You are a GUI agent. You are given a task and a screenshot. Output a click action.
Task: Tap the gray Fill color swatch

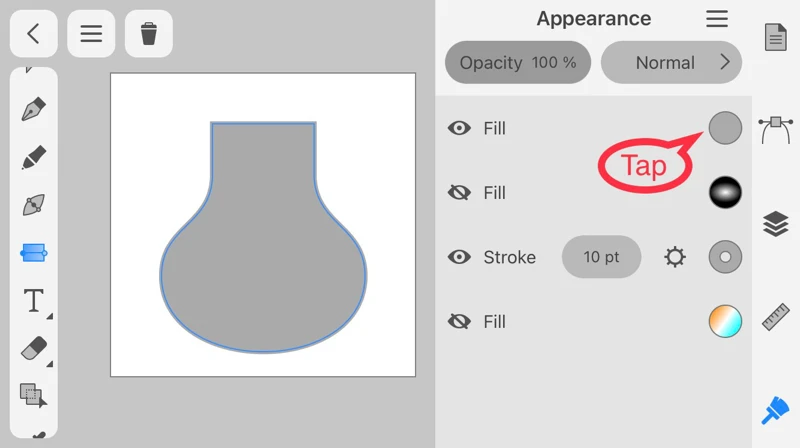725,128
